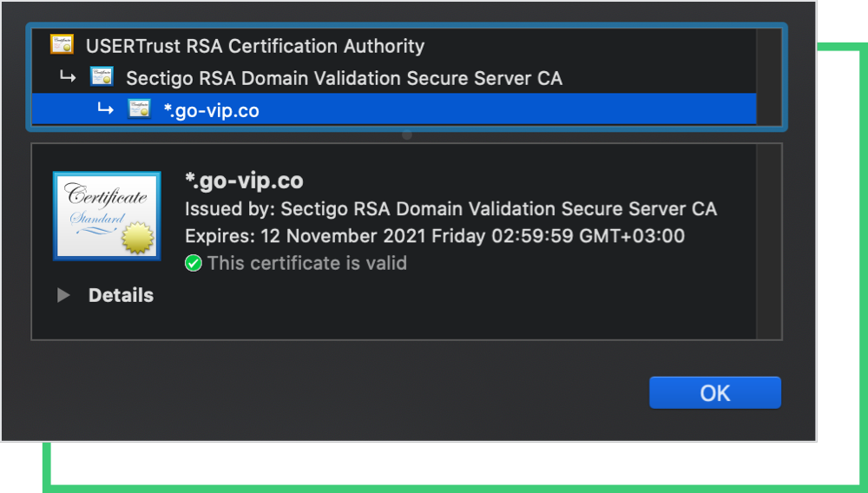868x493 pixels.
Task: Click the bold *.go-vip.co certificate title
Action: [244, 181]
